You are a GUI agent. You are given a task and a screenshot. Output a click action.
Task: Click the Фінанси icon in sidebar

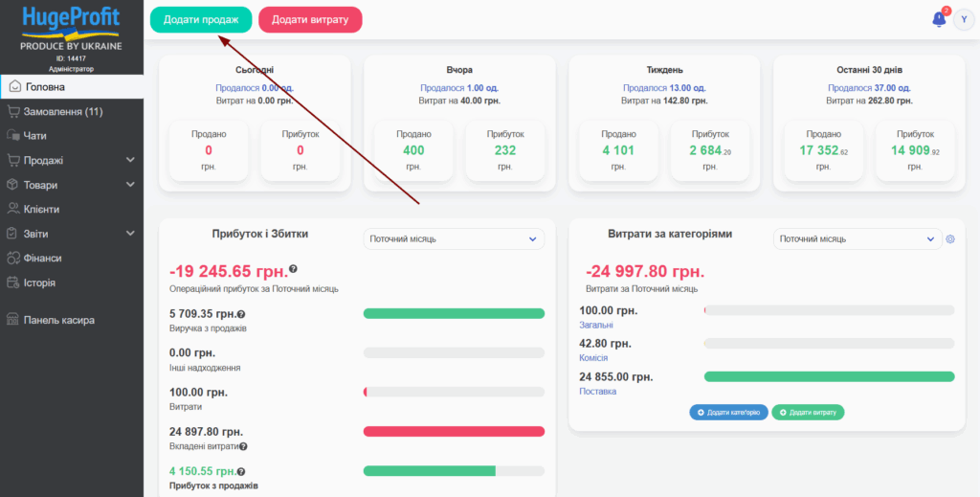13,258
